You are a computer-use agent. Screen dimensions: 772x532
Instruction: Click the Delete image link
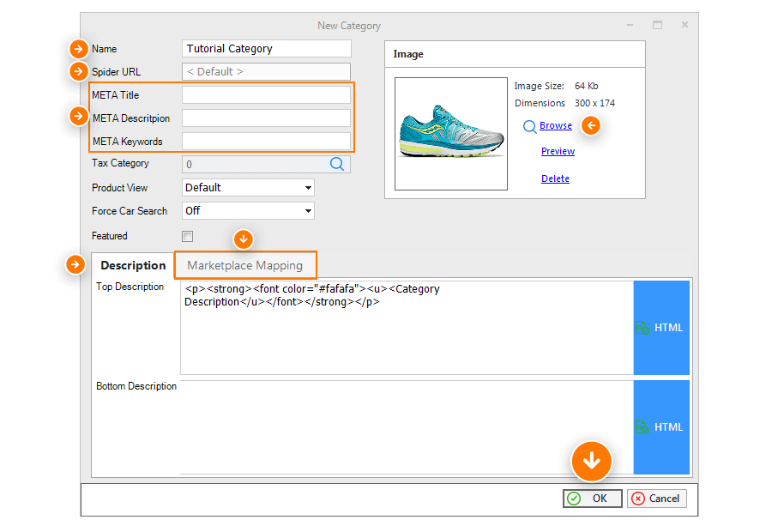555,178
